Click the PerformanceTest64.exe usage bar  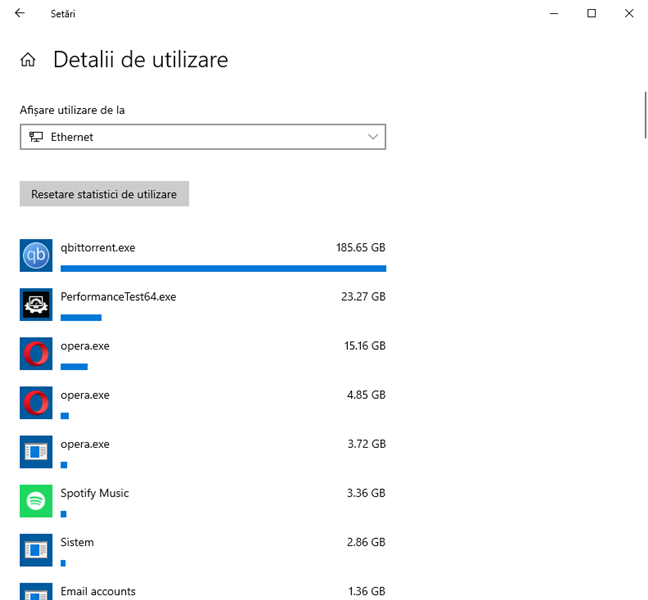pos(81,318)
